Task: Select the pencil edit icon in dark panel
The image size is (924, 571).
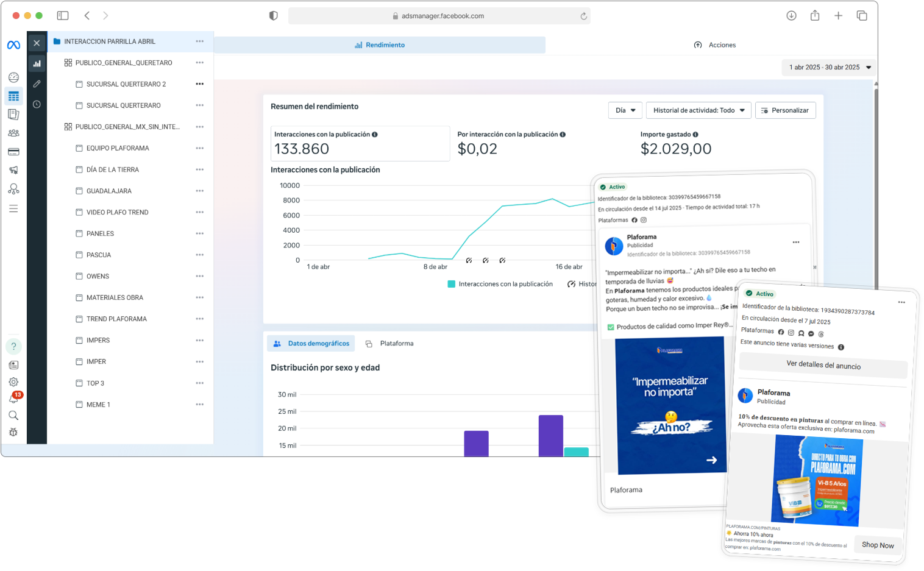Action: tap(37, 83)
